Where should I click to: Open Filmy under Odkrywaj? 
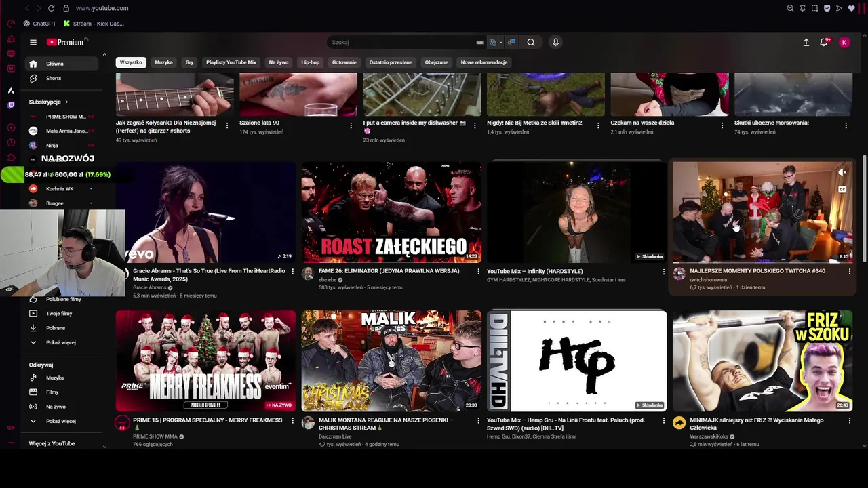click(63, 392)
